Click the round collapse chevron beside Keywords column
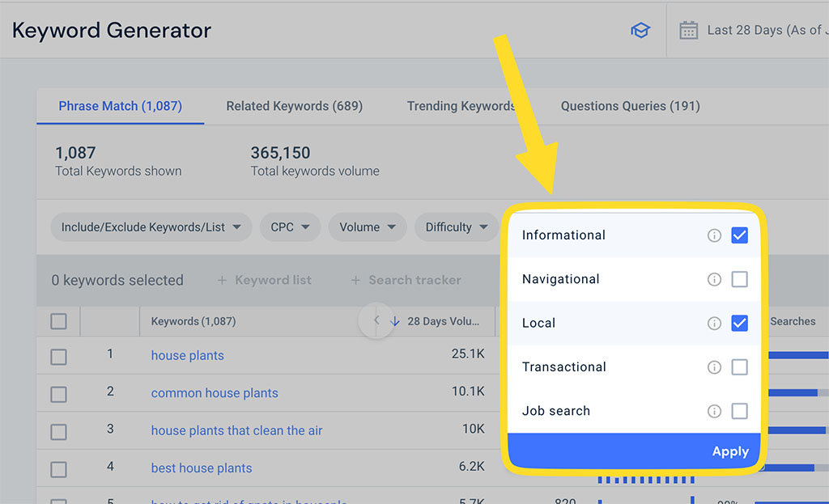Image resolution: width=829 pixels, height=504 pixels. [376, 320]
